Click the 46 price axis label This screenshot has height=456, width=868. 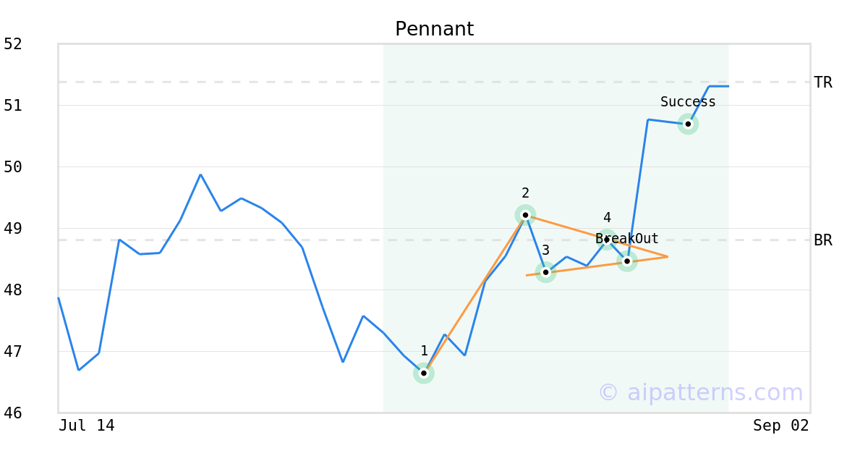tap(13, 413)
